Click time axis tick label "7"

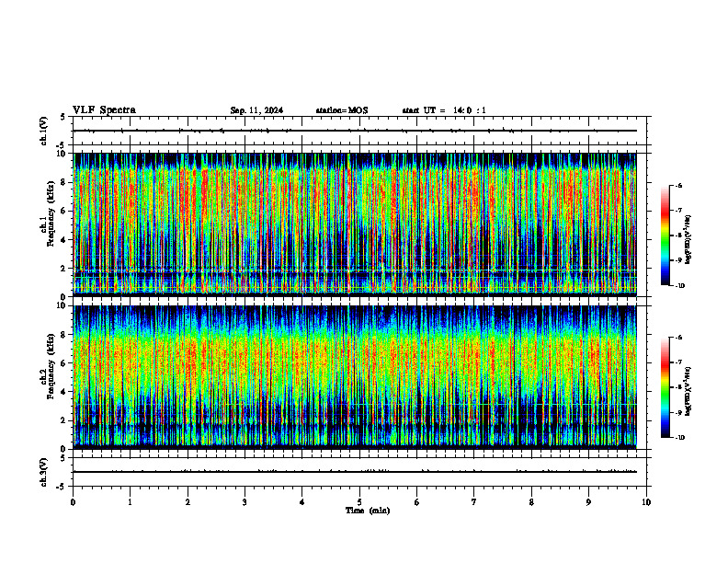coord(474,502)
